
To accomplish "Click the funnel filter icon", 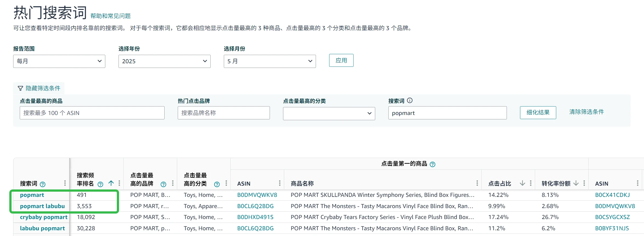I will click(20, 88).
